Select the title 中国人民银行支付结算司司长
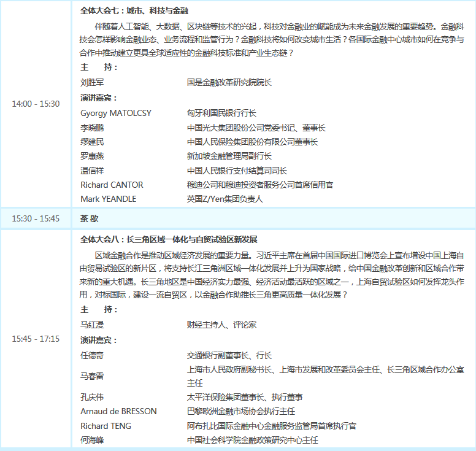 237,171
